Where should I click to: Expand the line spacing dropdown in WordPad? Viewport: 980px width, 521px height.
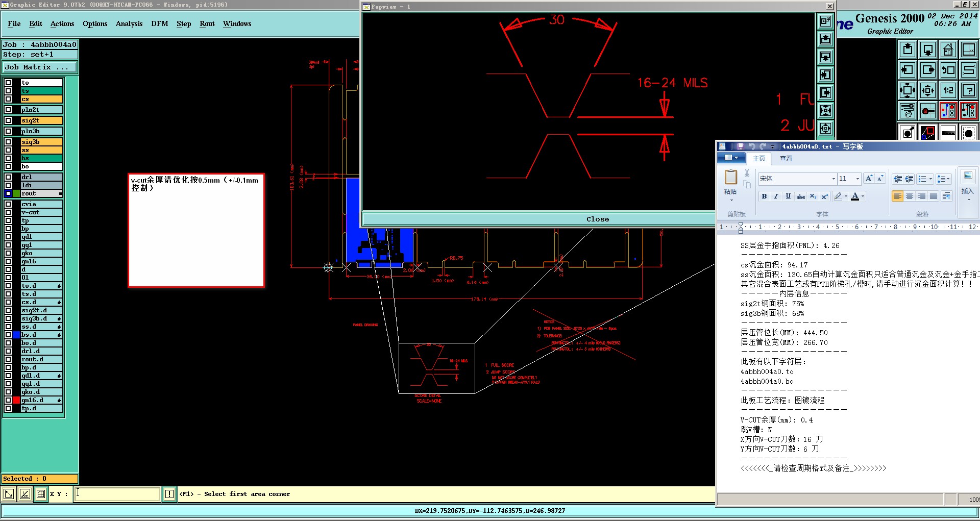tap(948, 179)
